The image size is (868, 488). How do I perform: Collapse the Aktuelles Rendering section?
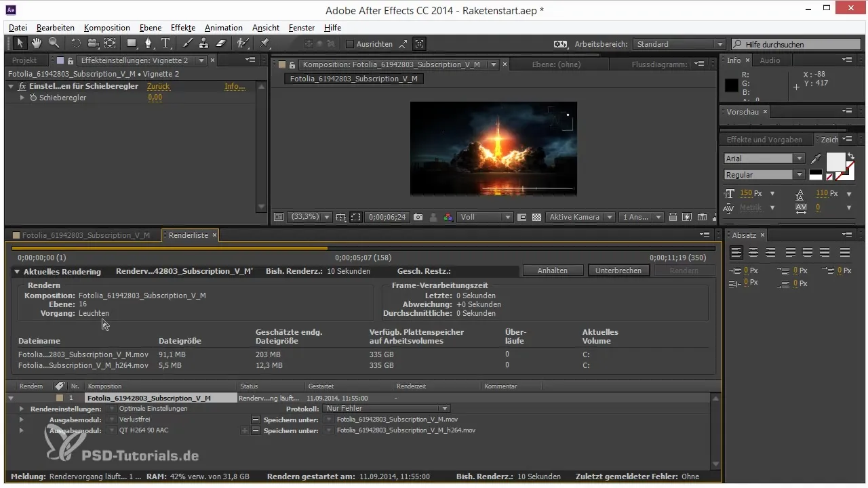(x=17, y=272)
